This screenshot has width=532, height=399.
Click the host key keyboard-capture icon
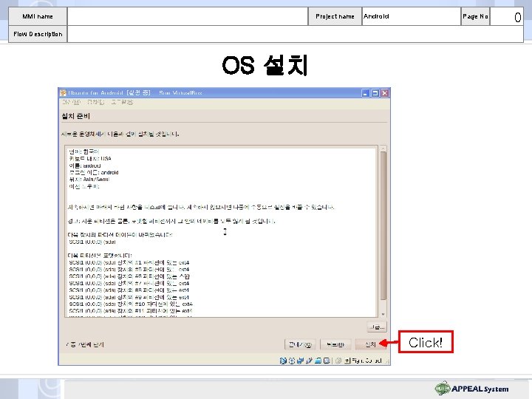pyautogui.click(x=347, y=361)
